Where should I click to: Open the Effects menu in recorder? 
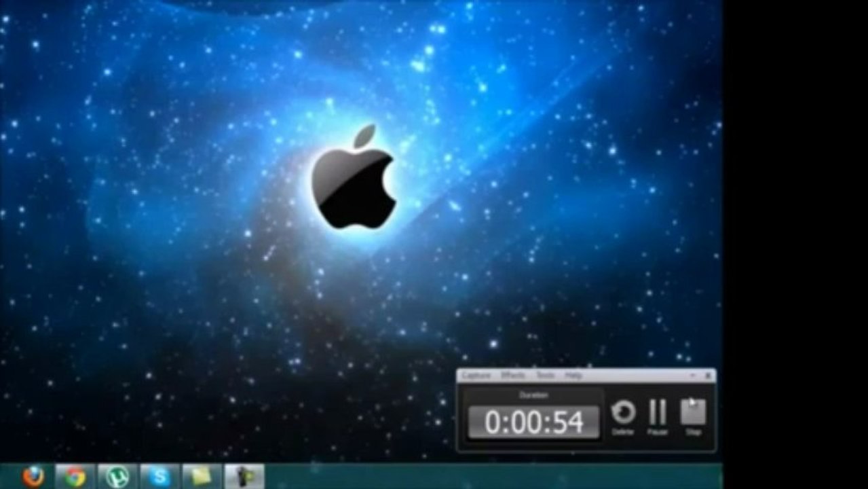point(513,376)
